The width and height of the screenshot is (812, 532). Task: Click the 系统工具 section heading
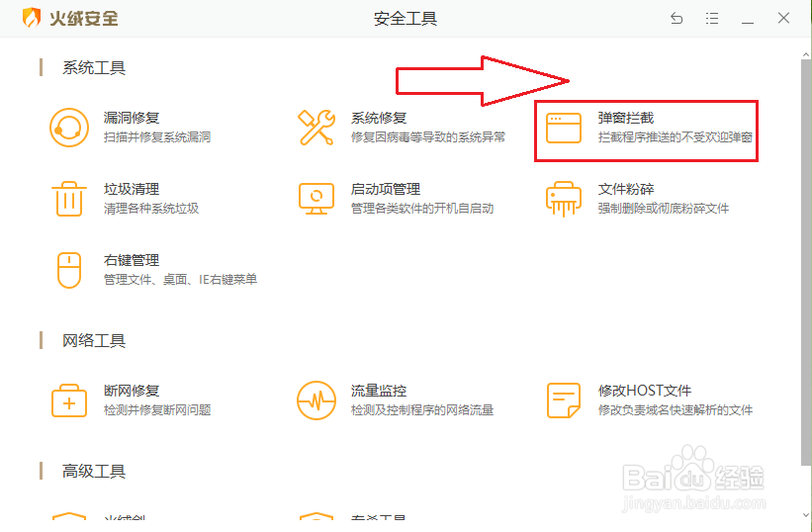point(94,68)
